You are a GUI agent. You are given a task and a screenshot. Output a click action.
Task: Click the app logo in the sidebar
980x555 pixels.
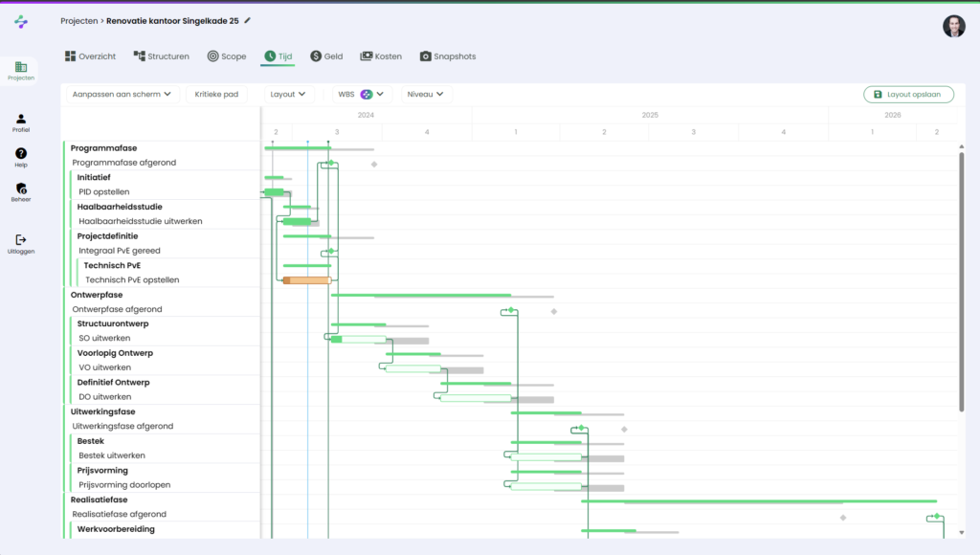(21, 21)
